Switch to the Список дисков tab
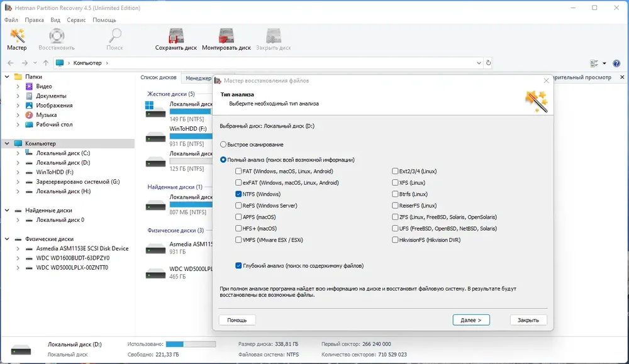629x364 pixels. [x=159, y=77]
